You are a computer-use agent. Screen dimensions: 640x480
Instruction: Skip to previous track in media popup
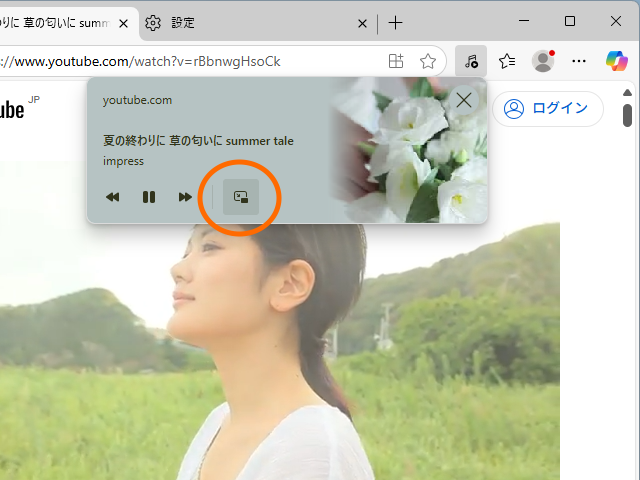(112, 197)
